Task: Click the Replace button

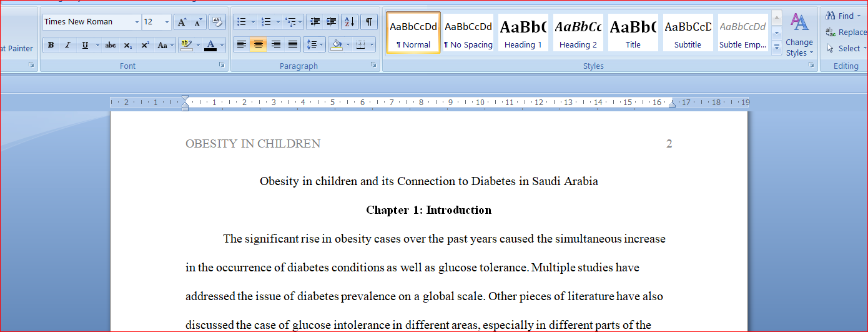Action: pos(846,33)
